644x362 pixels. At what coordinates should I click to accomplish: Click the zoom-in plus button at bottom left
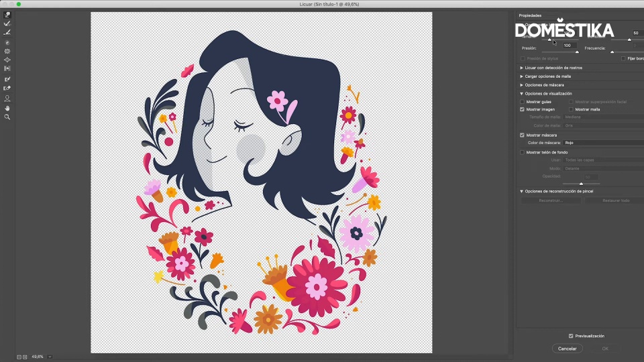coord(25,357)
